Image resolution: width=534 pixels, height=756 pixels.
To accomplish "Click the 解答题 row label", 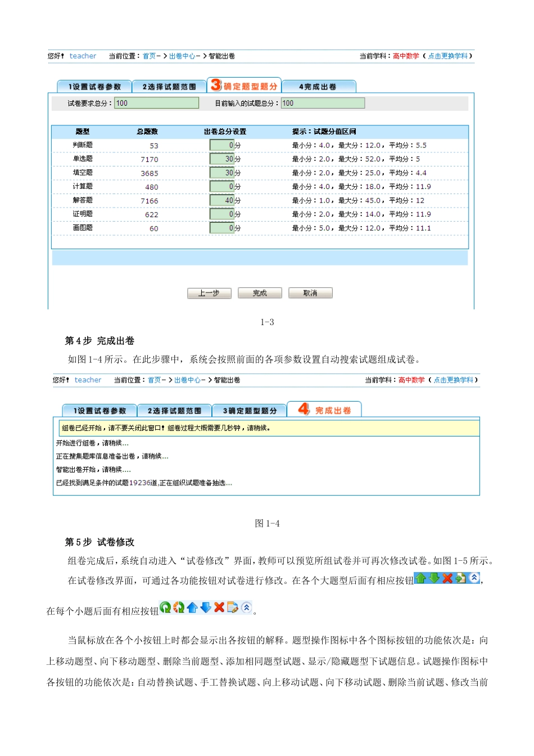I will coord(83,200).
